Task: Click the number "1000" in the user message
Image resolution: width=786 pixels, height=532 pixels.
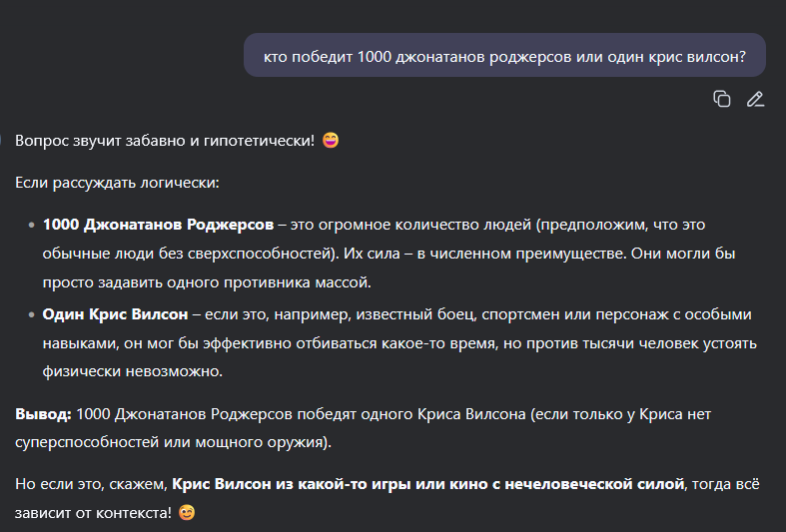Action: click(374, 57)
